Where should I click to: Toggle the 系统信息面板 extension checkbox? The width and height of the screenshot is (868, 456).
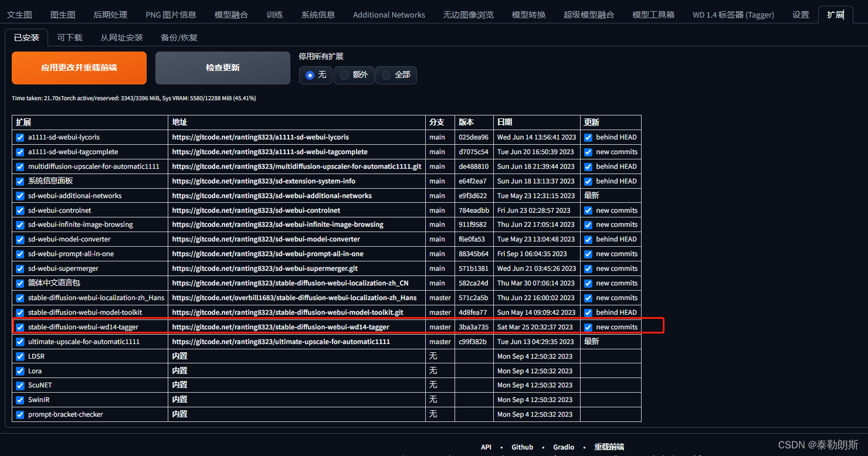click(21, 181)
